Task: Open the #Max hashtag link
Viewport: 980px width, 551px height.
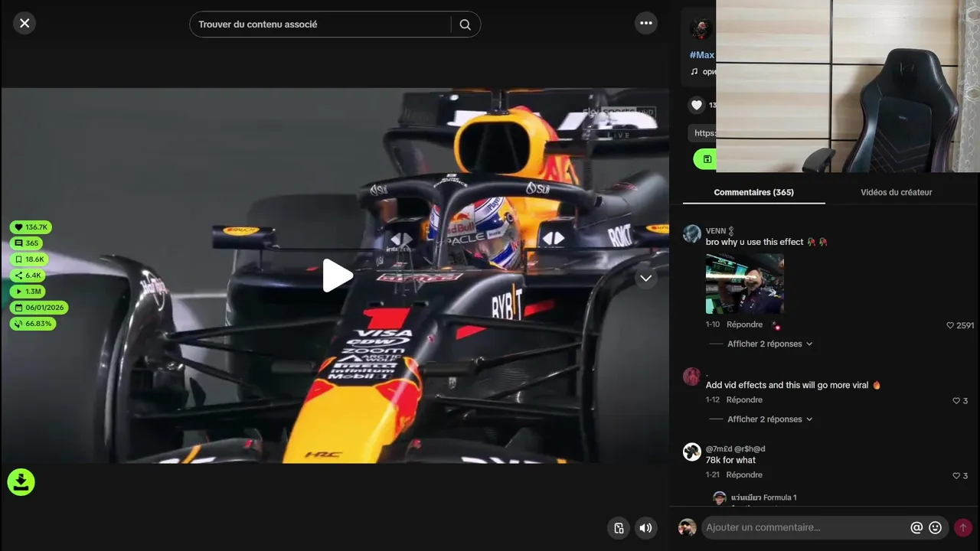Action: (x=702, y=55)
